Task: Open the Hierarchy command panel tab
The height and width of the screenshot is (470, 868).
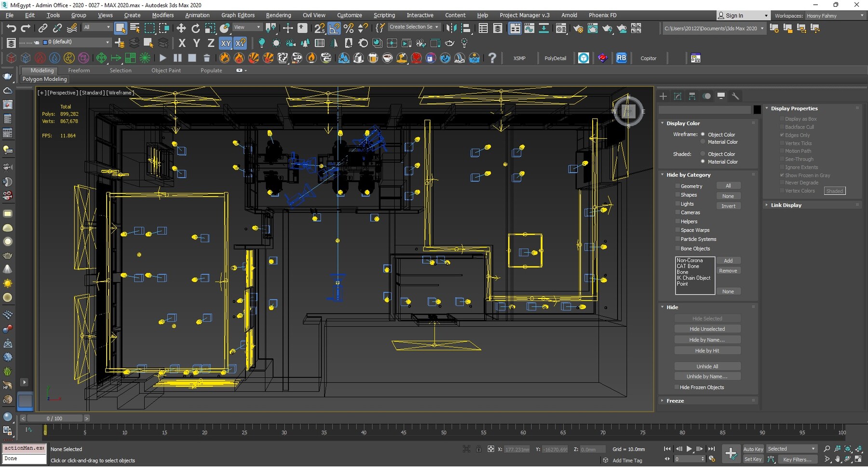Action: (692, 96)
